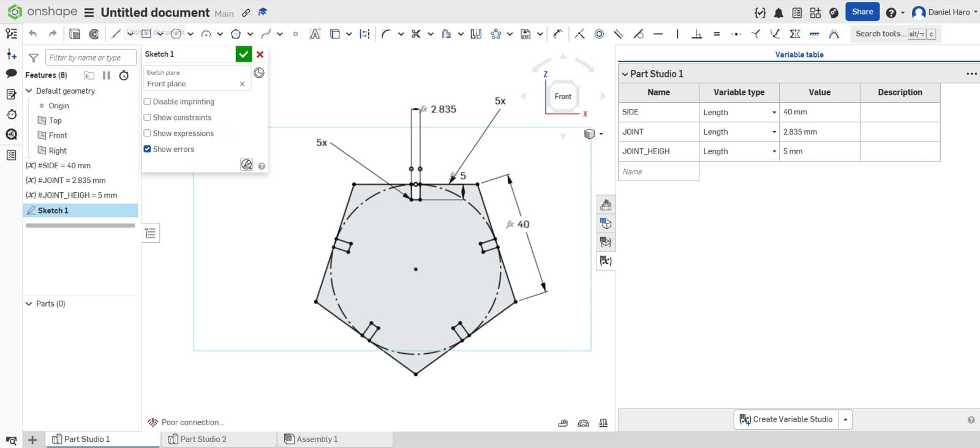Apply the Coincident constraint
Screen dimensions: 980x448
tap(579, 34)
